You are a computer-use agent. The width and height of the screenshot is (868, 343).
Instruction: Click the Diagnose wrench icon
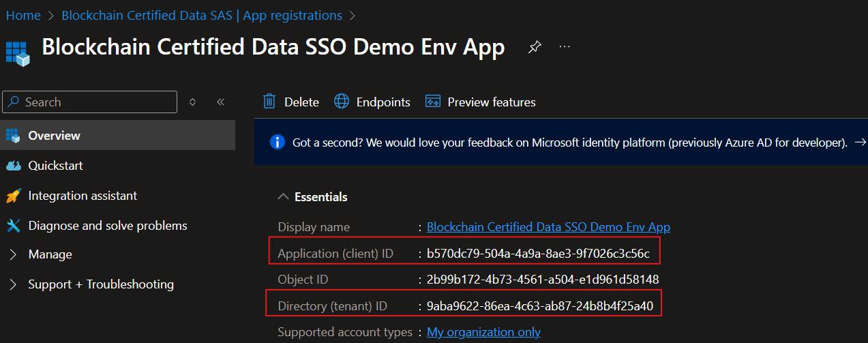coord(14,226)
